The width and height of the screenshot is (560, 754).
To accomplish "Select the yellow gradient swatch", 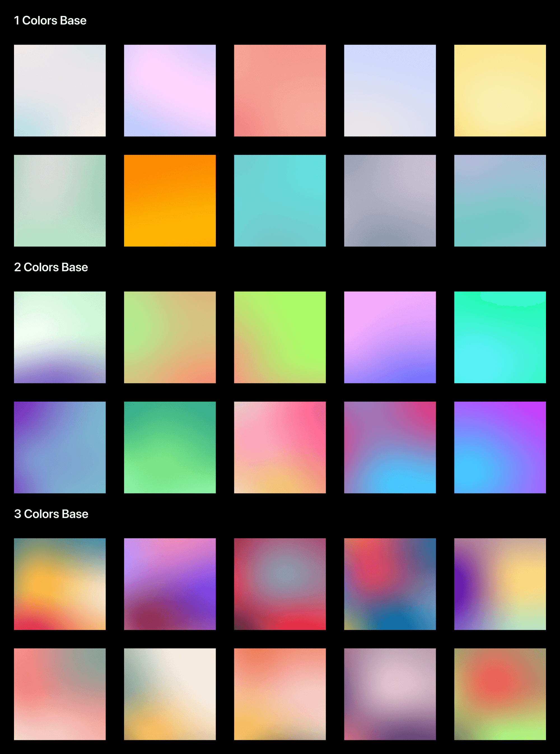I will point(500,90).
